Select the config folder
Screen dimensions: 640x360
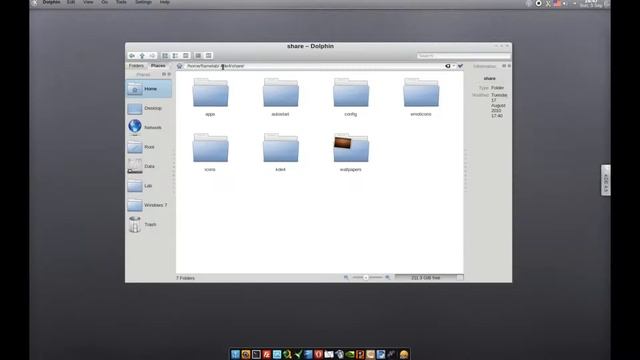[x=351, y=97]
